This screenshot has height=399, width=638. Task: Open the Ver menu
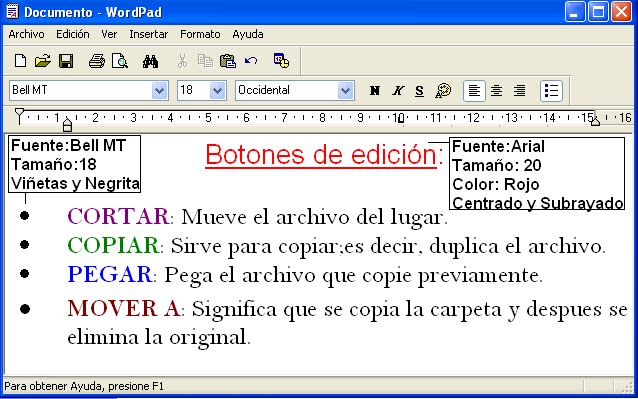(109, 34)
